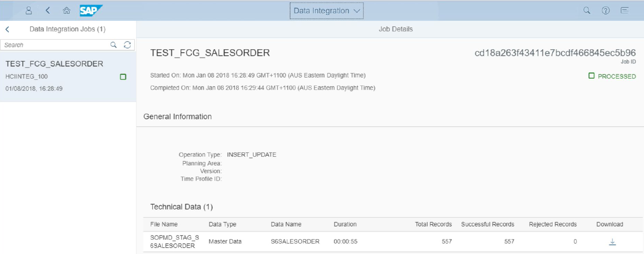
Task: Open the user profile icon
Action: (28, 10)
